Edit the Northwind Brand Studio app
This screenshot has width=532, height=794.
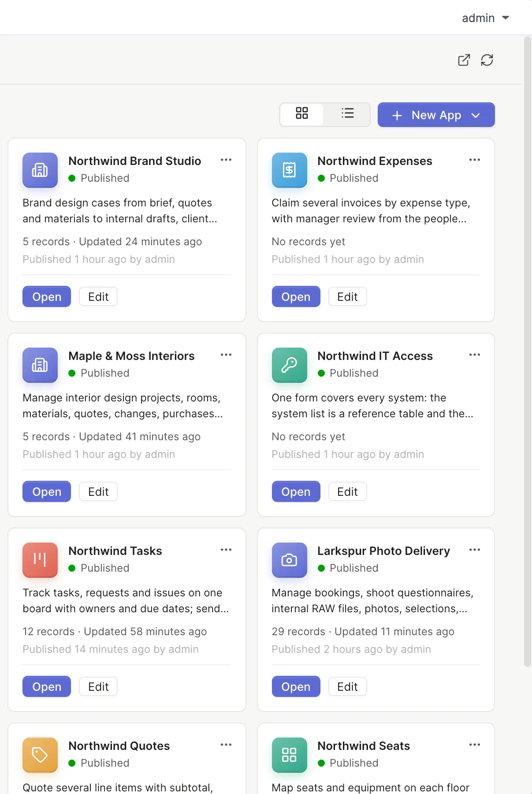(x=98, y=297)
